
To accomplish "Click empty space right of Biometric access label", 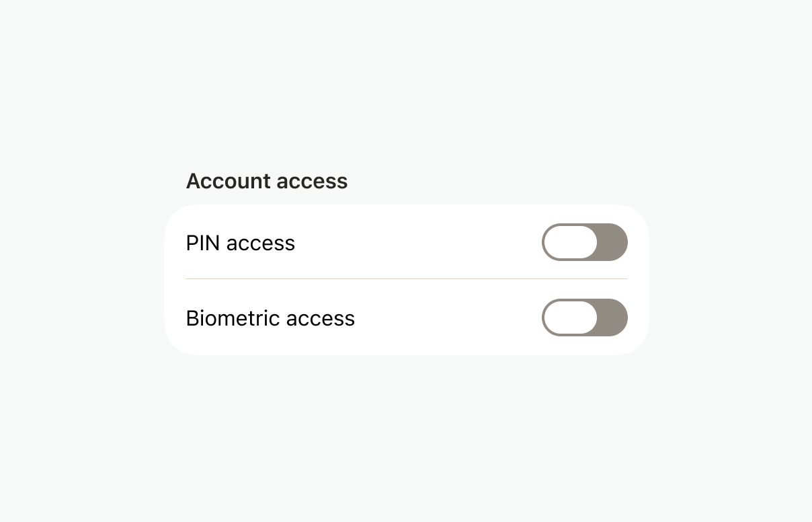I will 447,318.
